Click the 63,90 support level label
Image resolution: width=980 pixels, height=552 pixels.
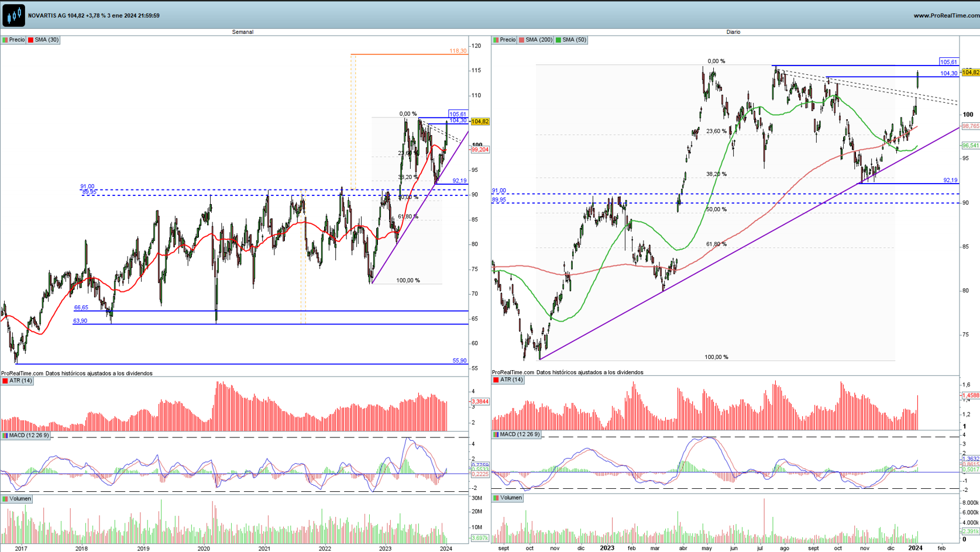pos(80,321)
